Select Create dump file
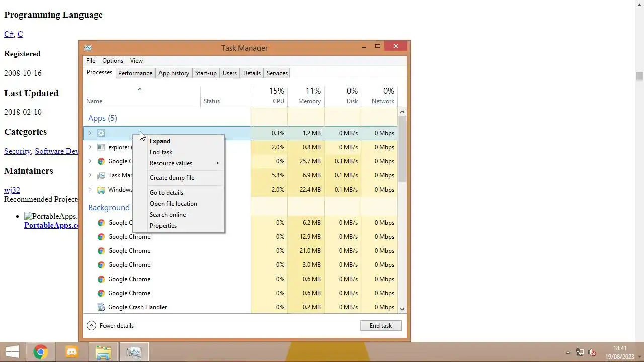 pos(179,178)
